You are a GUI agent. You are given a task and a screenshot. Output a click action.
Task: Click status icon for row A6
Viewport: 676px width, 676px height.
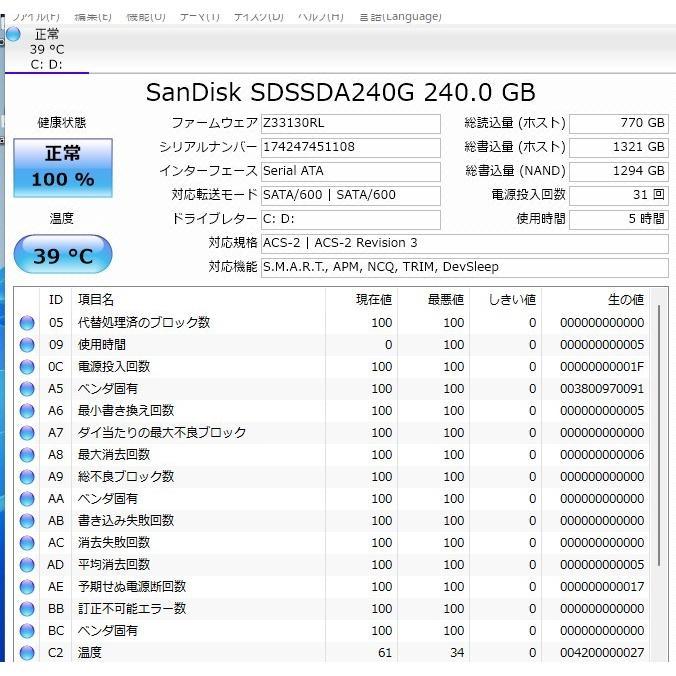[x=27, y=410]
